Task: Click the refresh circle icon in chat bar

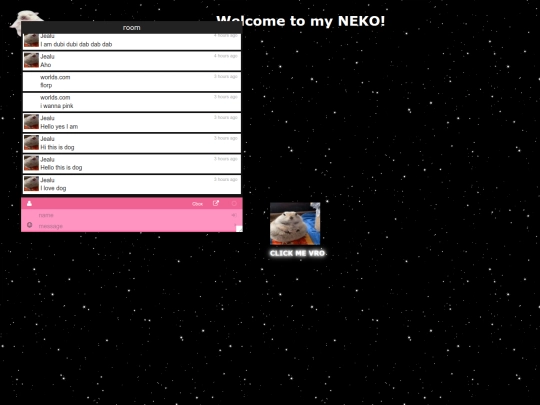Action: tap(234, 204)
